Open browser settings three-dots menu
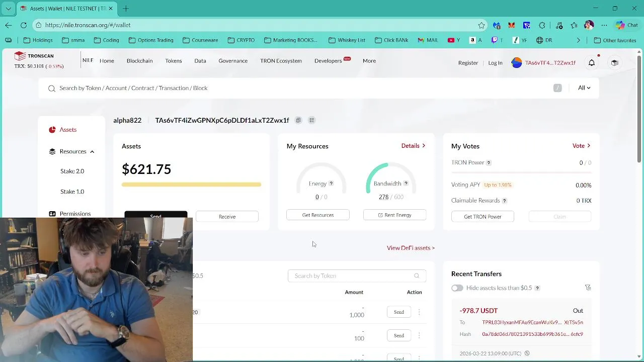This screenshot has width=644, height=362. tap(604, 25)
